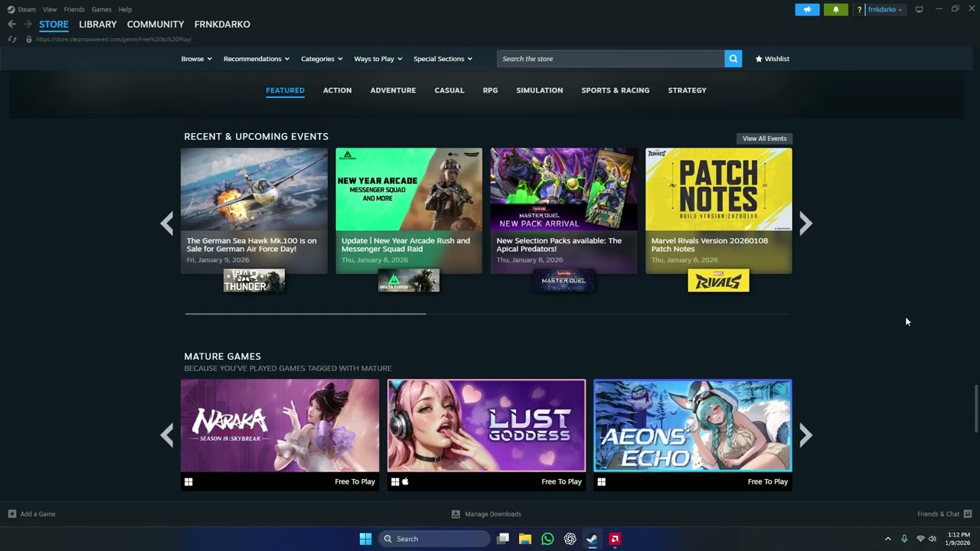Image resolution: width=980 pixels, height=551 pixels.
Task: Next arrow in Recent & Upcoming Events
Action: (x=805, y=223)
